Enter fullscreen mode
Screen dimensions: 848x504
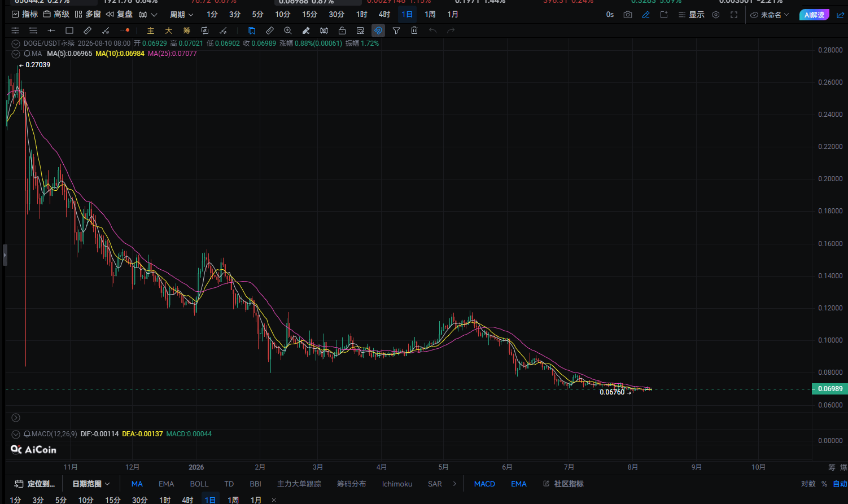[x=734, y=15]
